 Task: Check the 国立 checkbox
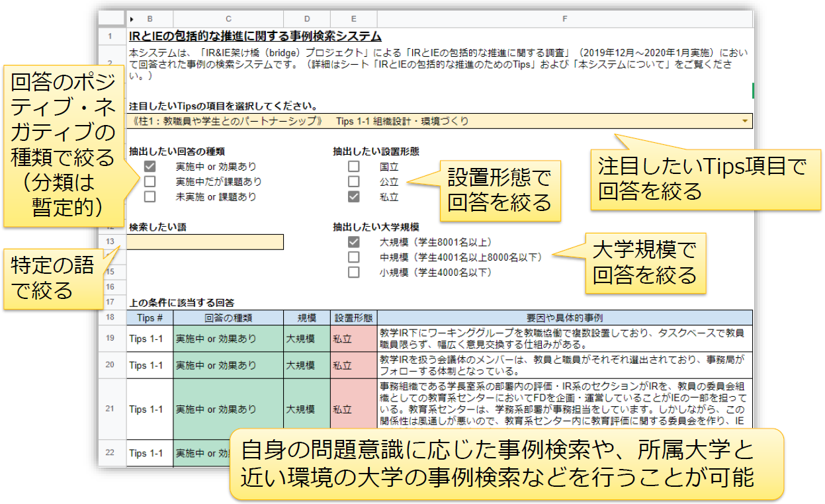[354, 167]
